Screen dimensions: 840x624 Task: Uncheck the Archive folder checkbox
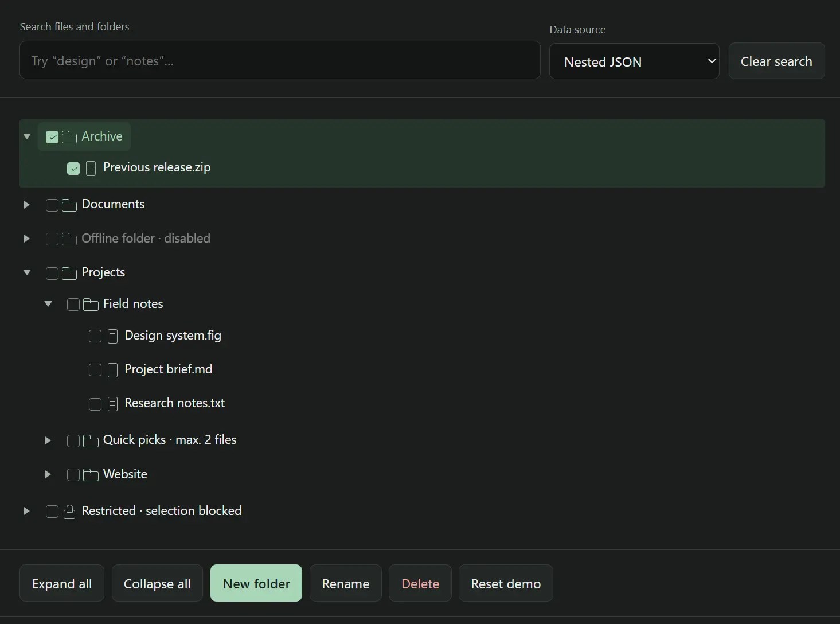tap(52, 137)
